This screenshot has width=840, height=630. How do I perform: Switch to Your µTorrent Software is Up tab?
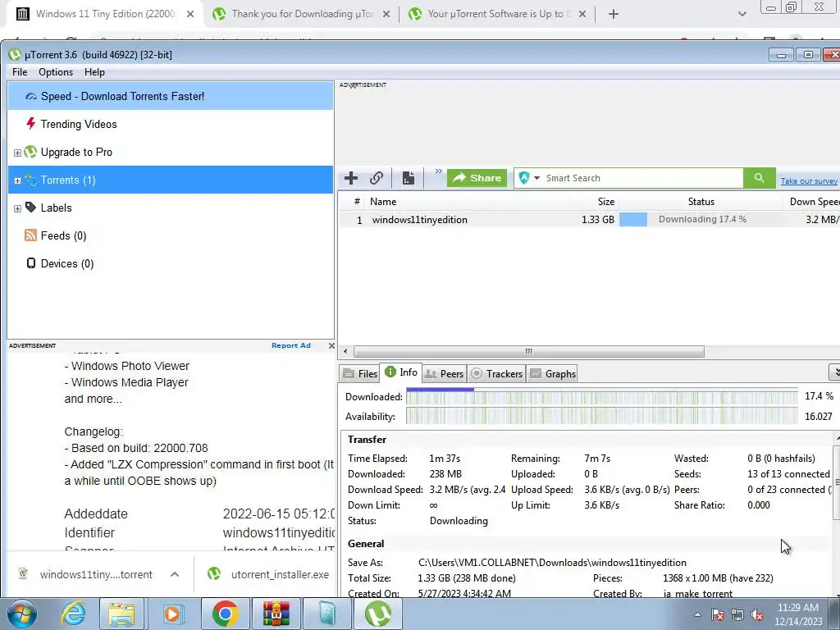498,14
